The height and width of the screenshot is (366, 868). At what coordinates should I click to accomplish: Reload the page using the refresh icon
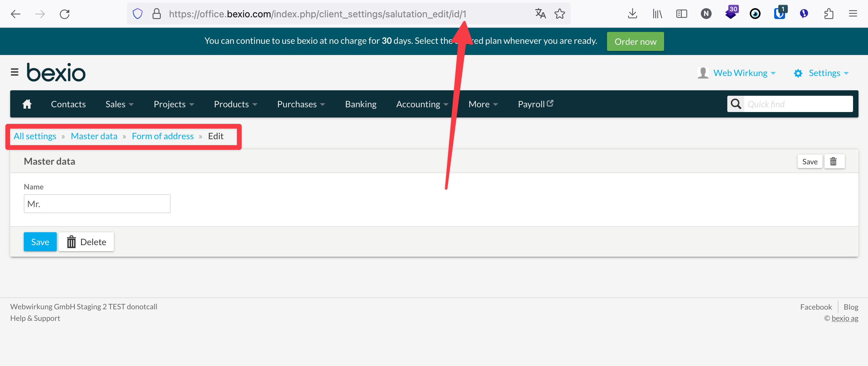(65, 14)
